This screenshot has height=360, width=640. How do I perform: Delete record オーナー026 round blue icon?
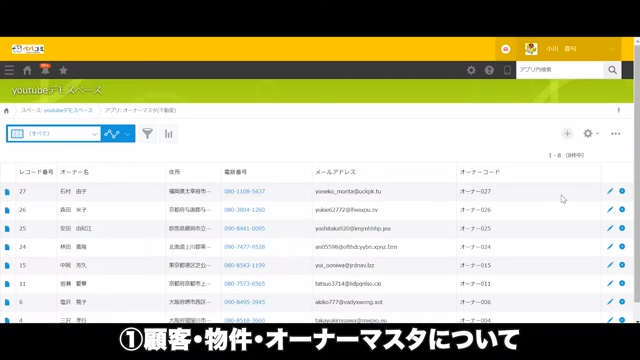[622, 209]
